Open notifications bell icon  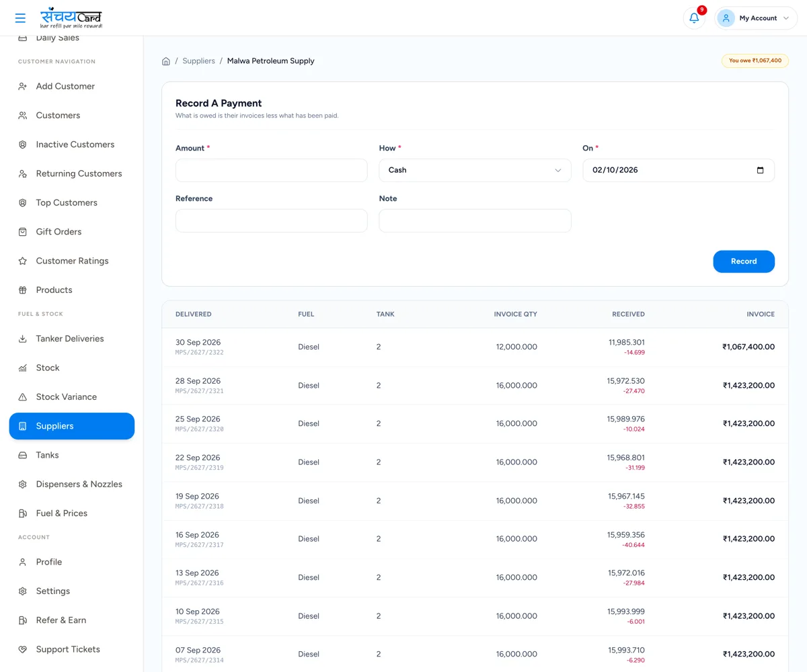[x=694, y=18]
